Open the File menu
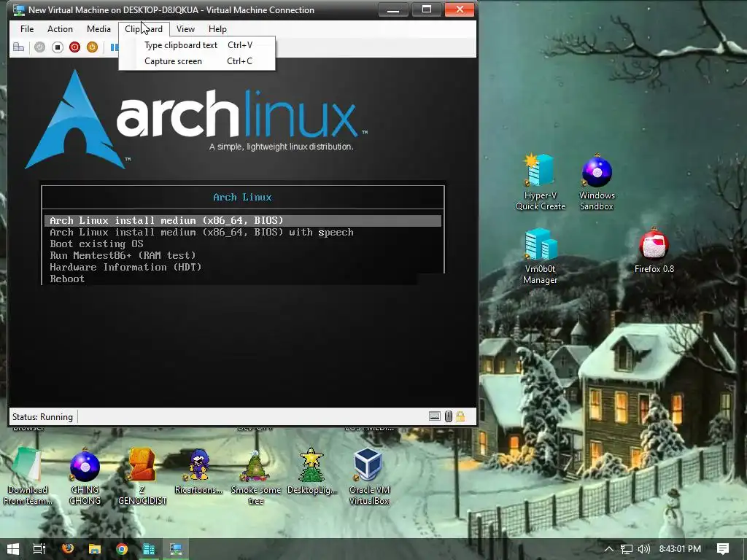The image size is (747, 560). [x=27, y=29]
